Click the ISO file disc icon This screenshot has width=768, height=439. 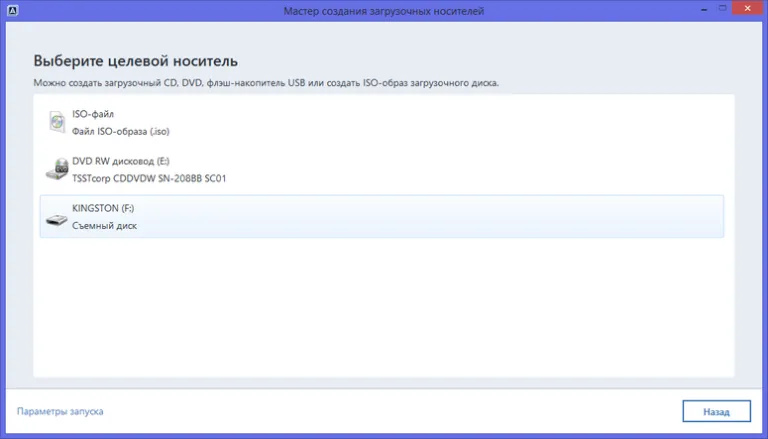[57, 122]
